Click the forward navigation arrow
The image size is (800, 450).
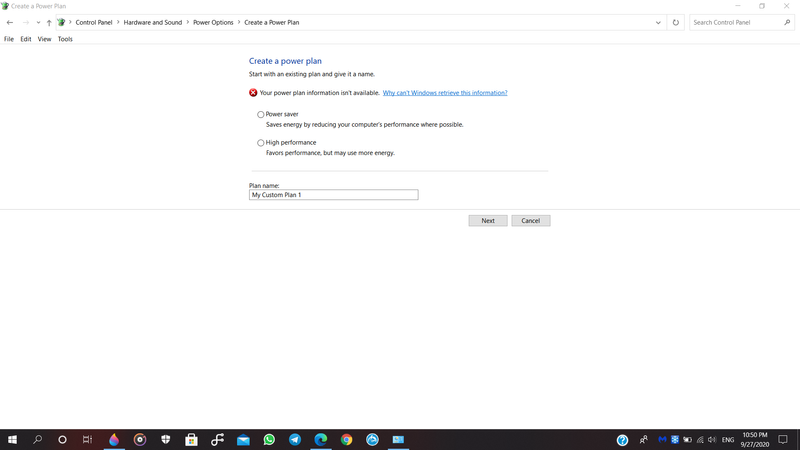click(26, 22)
